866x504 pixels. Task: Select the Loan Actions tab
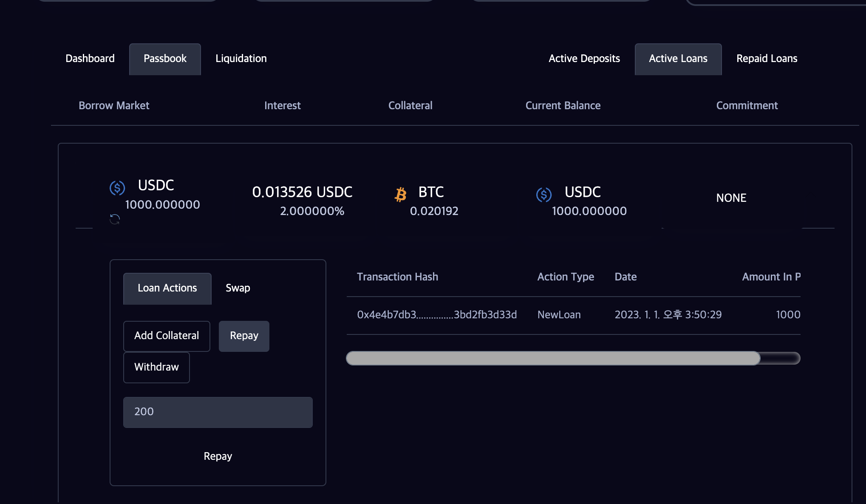click(167, 288)
